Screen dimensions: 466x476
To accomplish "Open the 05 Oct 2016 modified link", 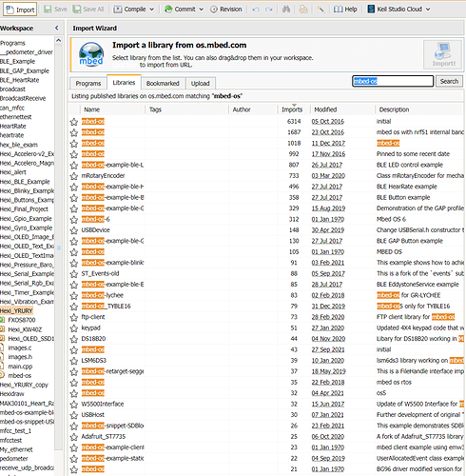I will [x=327, y=122].
